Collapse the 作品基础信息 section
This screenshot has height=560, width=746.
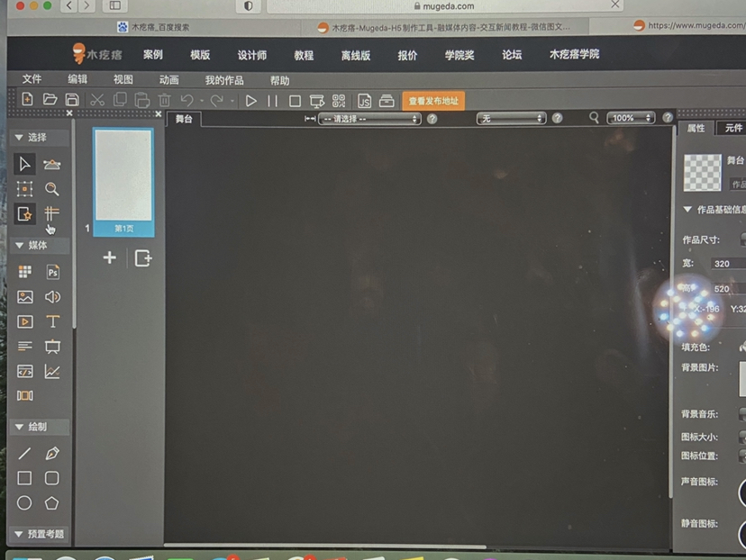(x=687, y=209)
